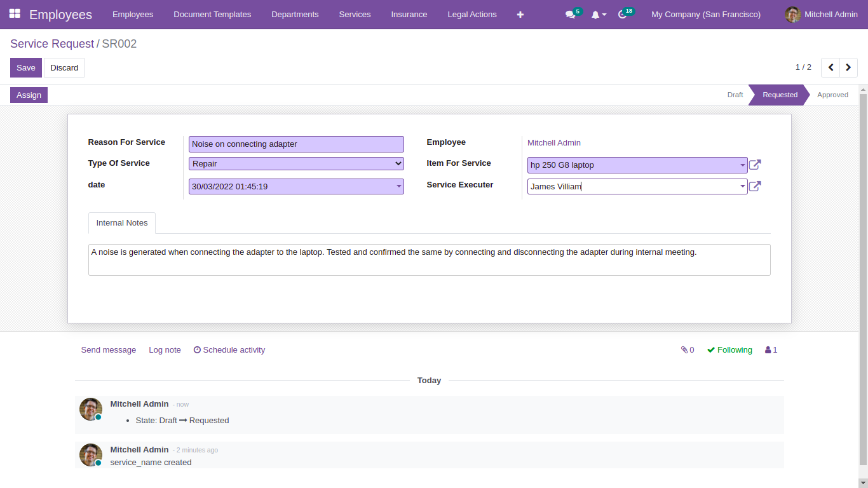The image size is (868, 488).
Task: Expand the Item For Service dropdown
Action: coord(742,165)
